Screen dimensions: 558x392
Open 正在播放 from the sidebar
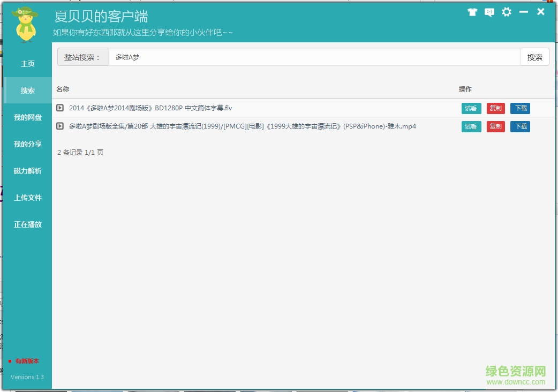27,224
